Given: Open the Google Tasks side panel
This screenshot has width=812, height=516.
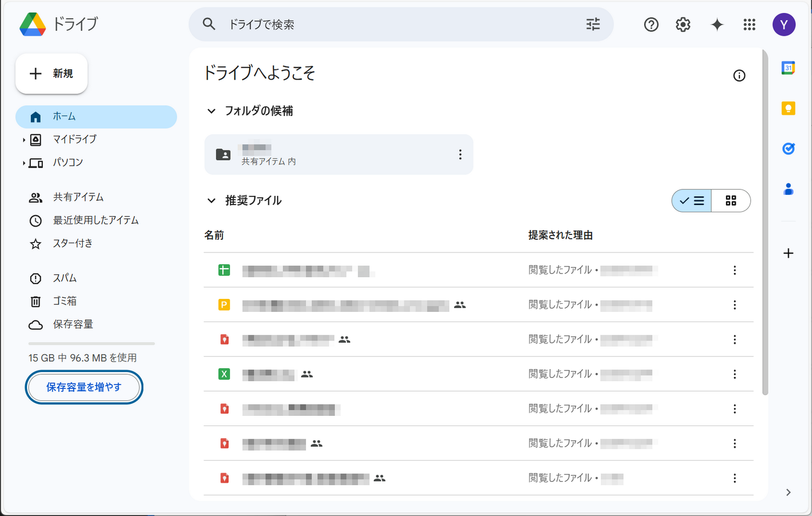Looking at the screenshot, I should click(789, 148).
